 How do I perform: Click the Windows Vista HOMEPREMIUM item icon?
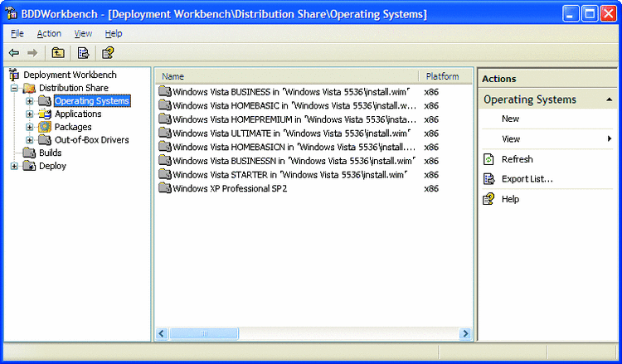point(165,119)
